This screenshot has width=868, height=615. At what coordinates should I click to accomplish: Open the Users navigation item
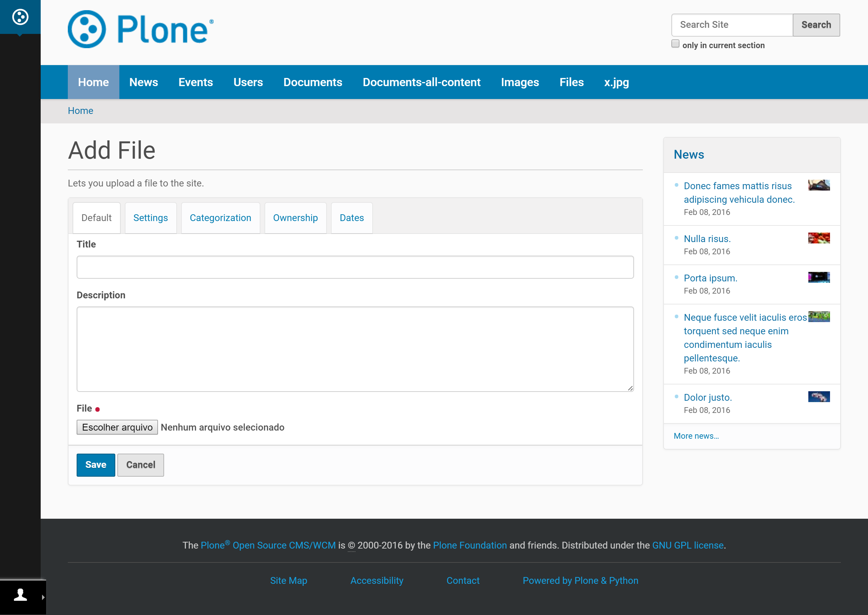click(x=248, y=82)
